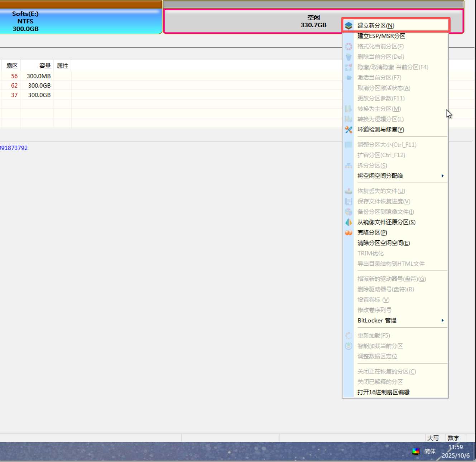Select 打开16进制扇区编辑 menu entry
Image resolution: width=476 pixels, height=462 pixels.
coord(384,392)
